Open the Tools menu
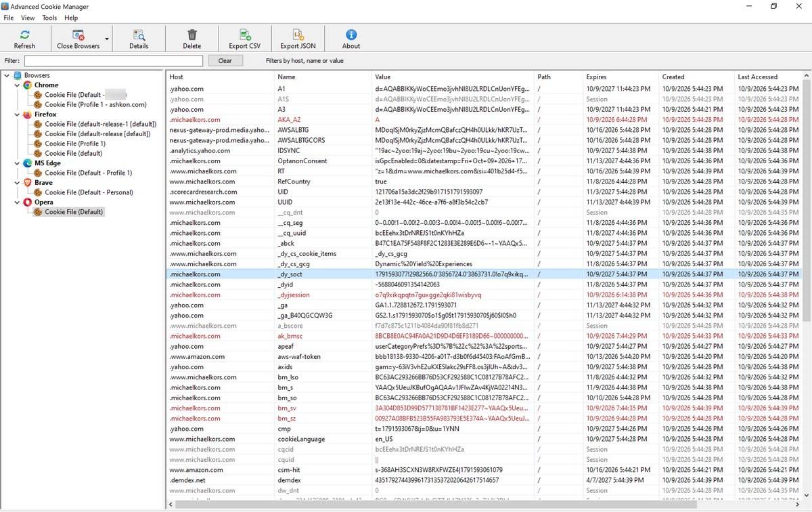812x512 pixels. [49, 18]
